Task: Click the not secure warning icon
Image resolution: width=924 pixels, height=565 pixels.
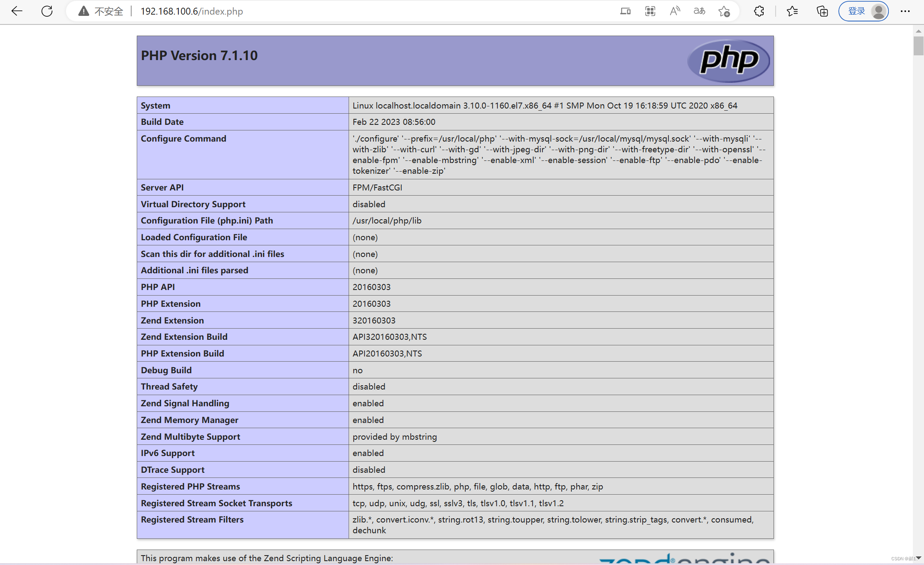Action: click(84, 11)
